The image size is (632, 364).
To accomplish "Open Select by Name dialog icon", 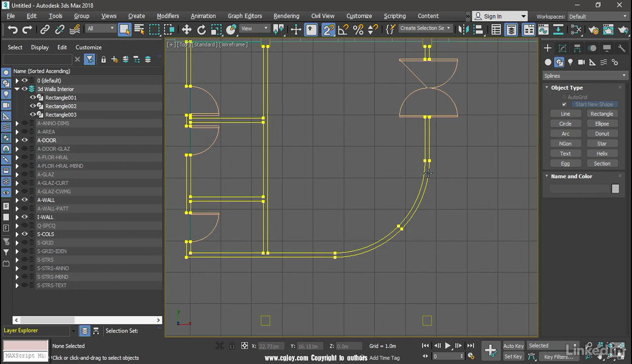I will 139,29.
